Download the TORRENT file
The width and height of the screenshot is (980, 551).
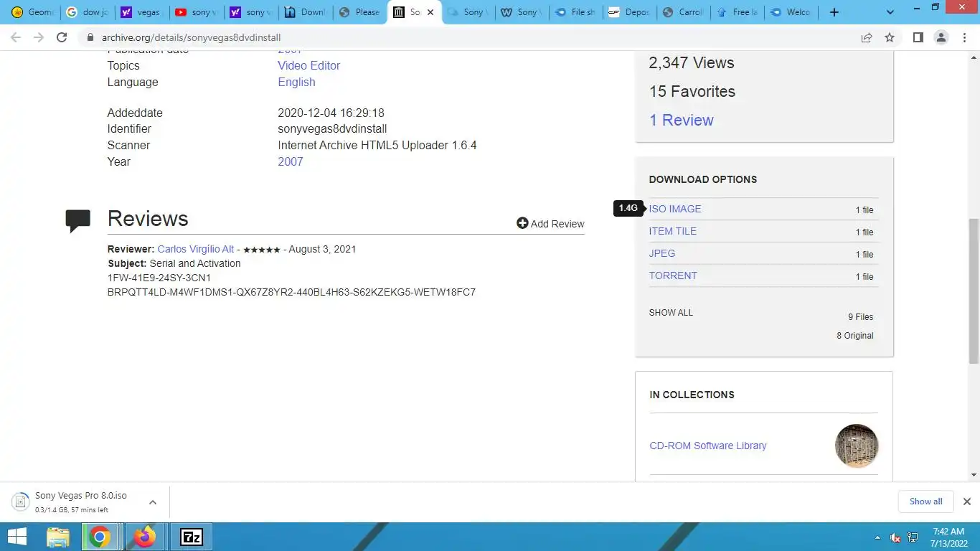pos(673,275)
